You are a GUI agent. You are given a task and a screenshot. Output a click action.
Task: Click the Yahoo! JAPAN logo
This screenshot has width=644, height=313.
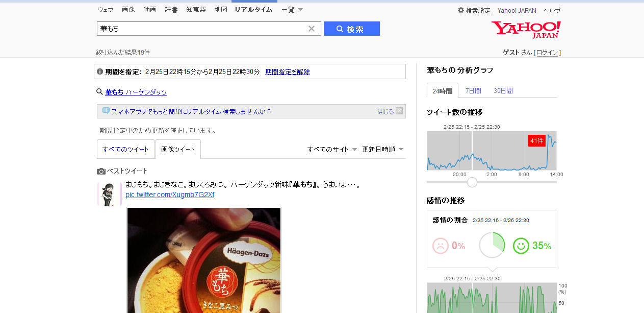tap(526, 30)
